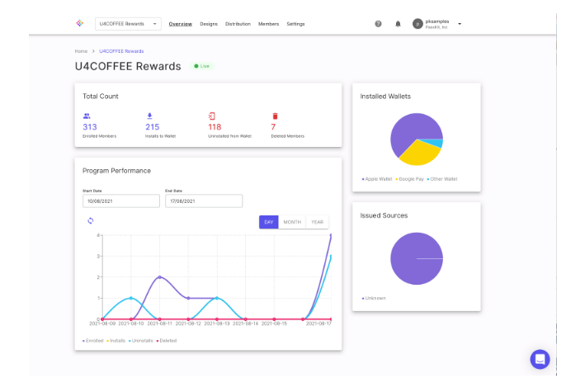Viewport: 566px width, 392px height.
Task: Open the Distribution tab
Action: (238, 24)
